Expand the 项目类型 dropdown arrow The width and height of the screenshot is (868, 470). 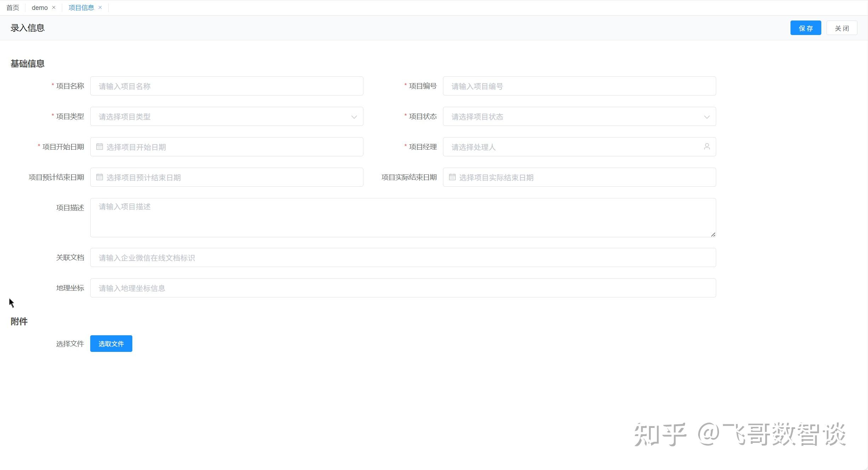coord(354,117)
